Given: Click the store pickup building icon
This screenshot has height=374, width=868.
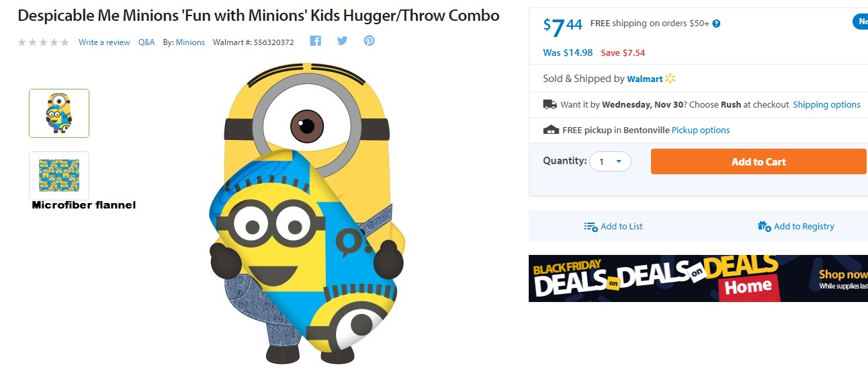Looking at the screenshot, I should point(551,130).
